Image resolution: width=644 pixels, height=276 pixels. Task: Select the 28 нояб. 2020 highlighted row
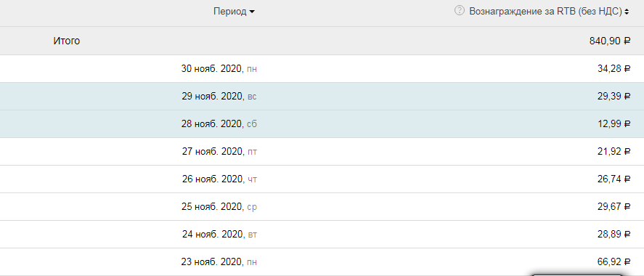tap(322, 123)
